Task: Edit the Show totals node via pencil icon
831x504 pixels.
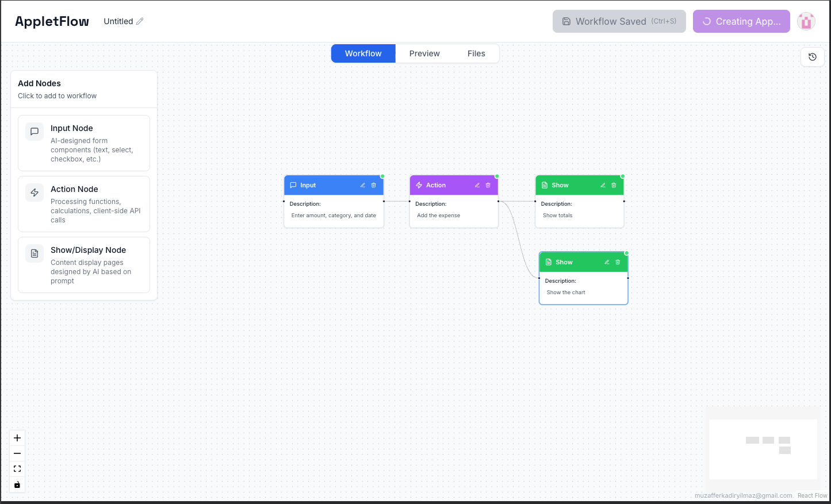Action: click(602, 185)
